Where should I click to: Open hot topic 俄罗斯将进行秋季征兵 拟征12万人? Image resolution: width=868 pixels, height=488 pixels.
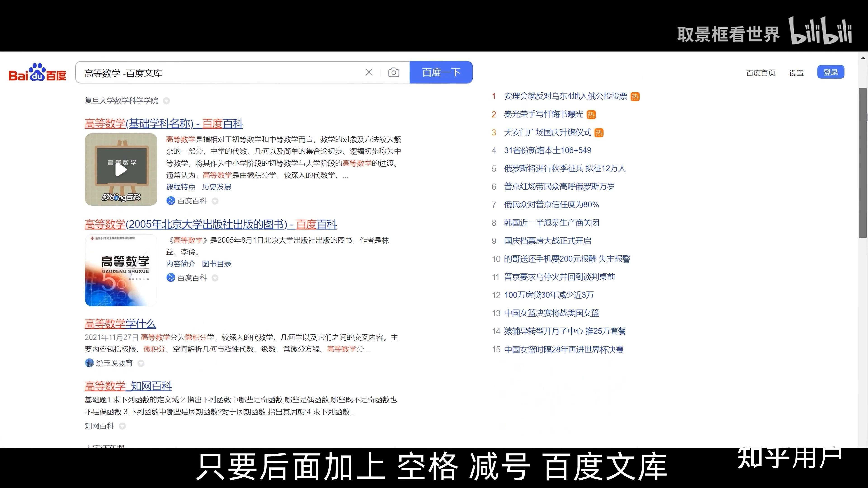point(565,168)
